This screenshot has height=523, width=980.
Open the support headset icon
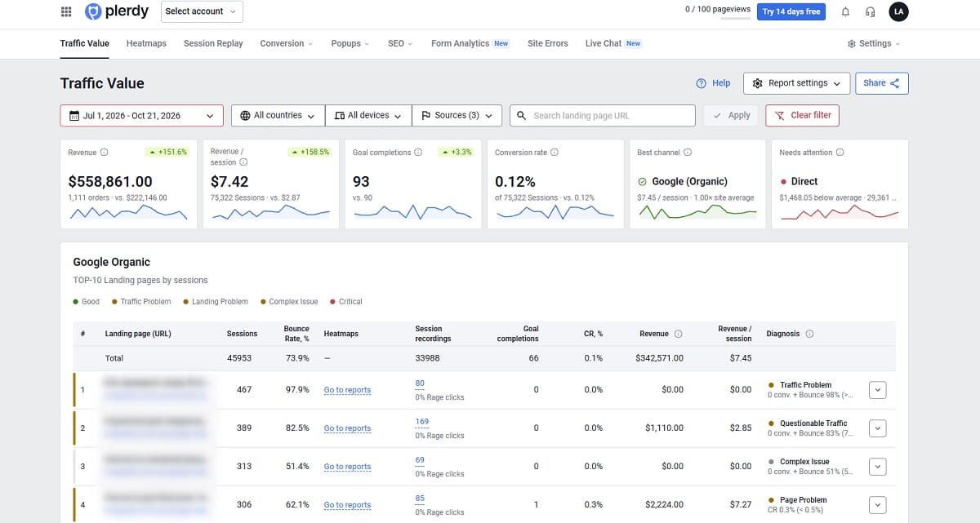pyautogui.click(x=871, y=11)
